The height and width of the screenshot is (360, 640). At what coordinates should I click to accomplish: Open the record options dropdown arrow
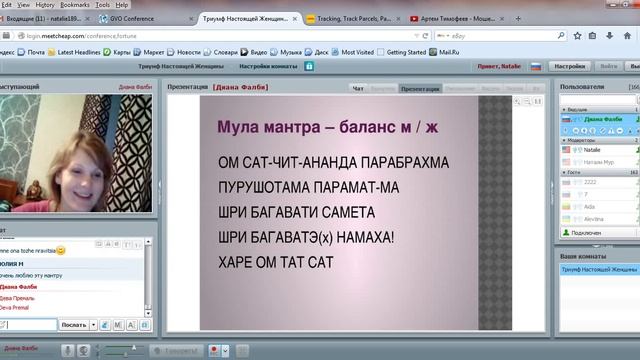point(225,351)
